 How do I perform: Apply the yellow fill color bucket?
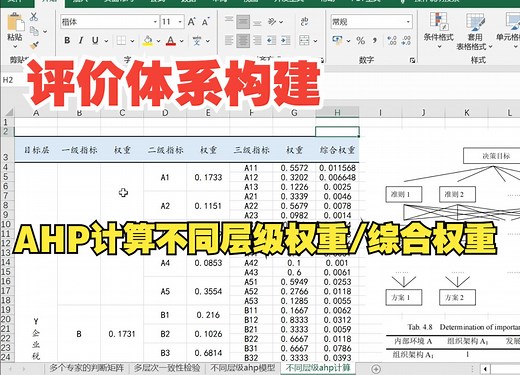coord(148,41)
